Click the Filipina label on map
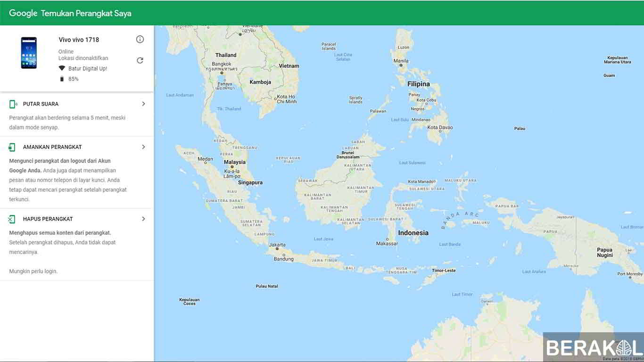Screen dimensions: 644x362 tap(419, 84)
